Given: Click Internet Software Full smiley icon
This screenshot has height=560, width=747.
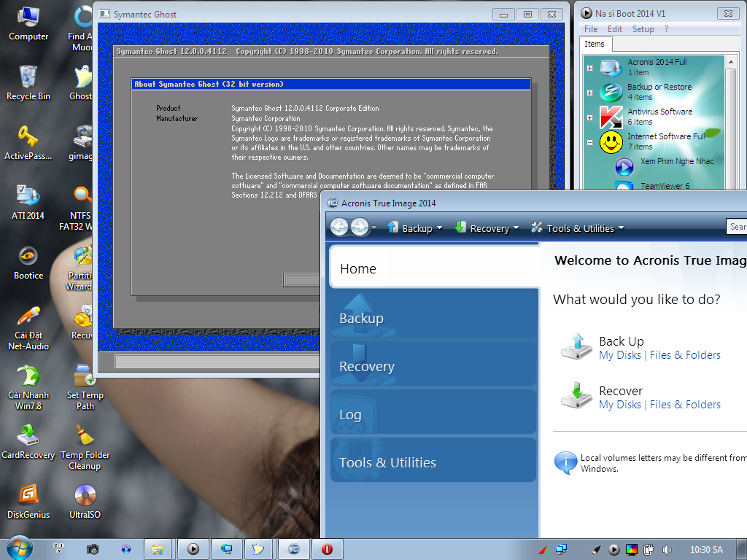Looking at the screenshot, I should pyautogui.click(x=611, y=142).
